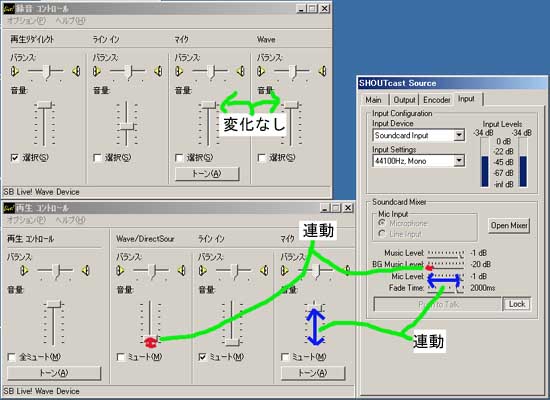Screen dimensions: 550x400
Task: Click the Open Mixer button
Action: (x=509, y=226)
